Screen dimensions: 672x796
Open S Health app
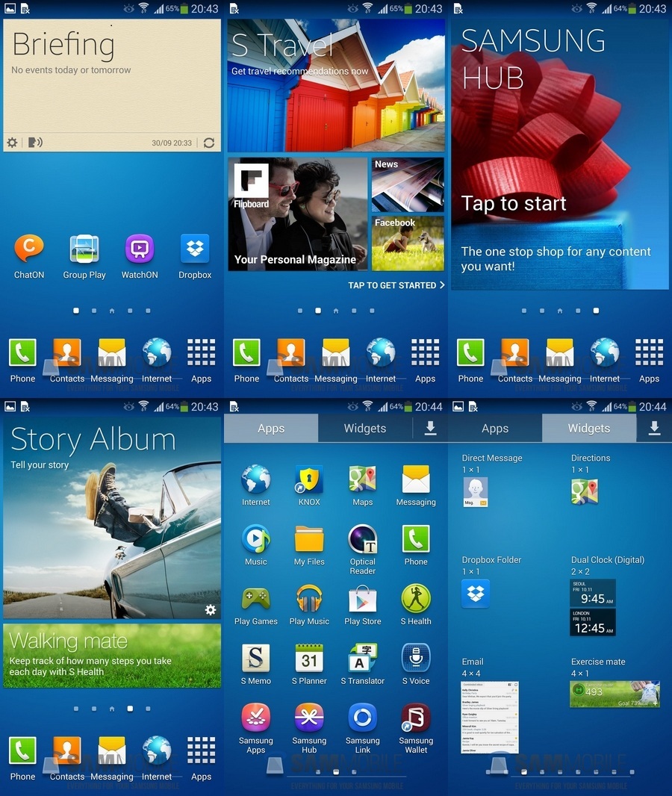click(x=416, y=599)
